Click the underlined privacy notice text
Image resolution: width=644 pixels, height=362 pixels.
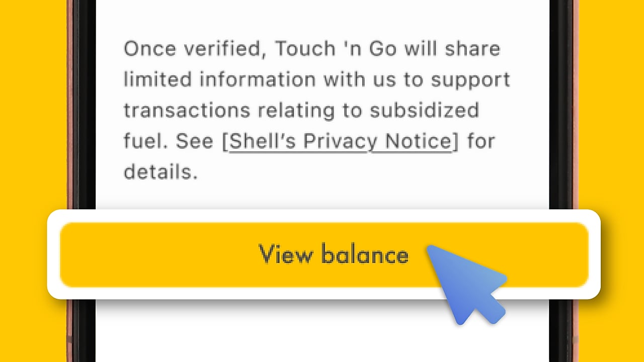[338, 141]
